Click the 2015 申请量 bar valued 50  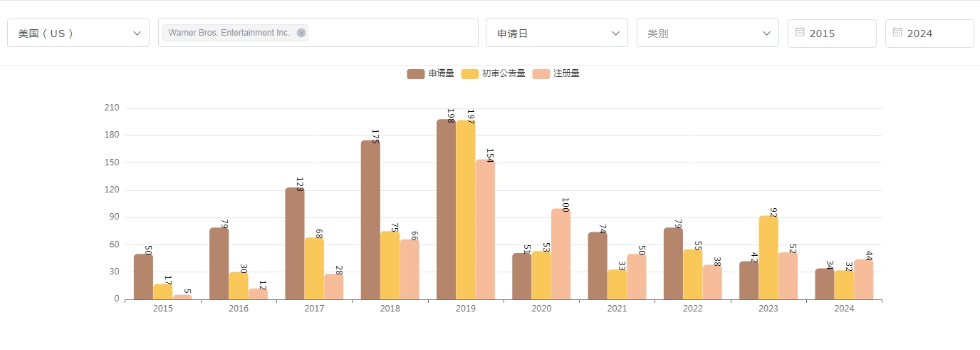[x=143, y=277]
